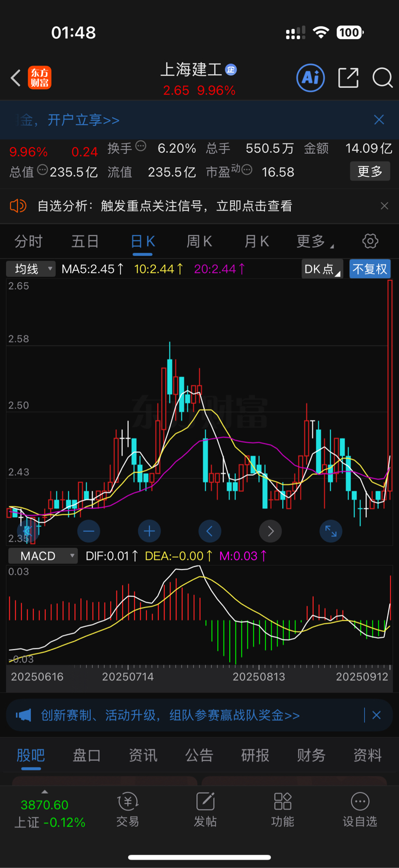Tap the megaphone icon on the 创新赛制 banner
The width and height of the screenshot is (399, 868).
(23, 715)
